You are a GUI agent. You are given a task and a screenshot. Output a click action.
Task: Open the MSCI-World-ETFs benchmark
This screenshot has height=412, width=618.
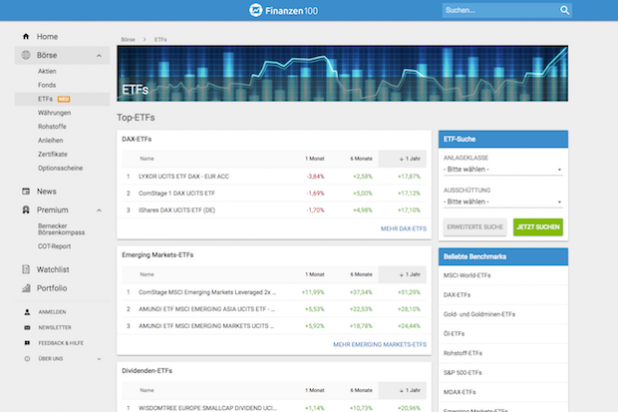pos(503,275)
